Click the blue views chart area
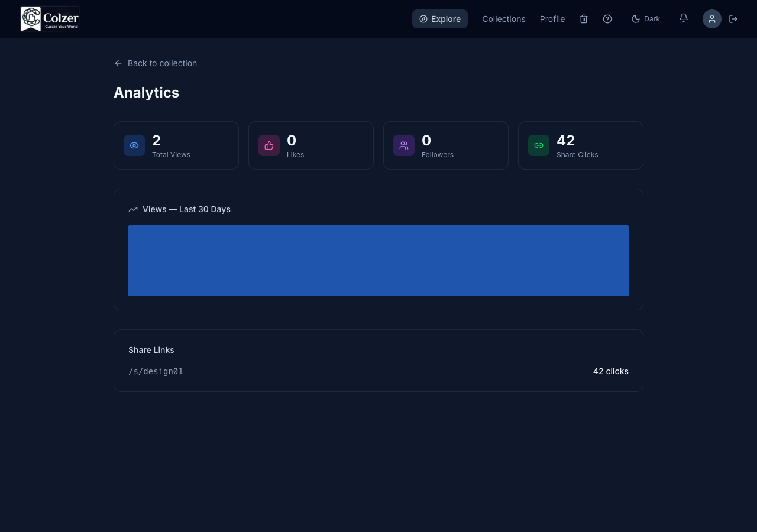 click(378, 259)
